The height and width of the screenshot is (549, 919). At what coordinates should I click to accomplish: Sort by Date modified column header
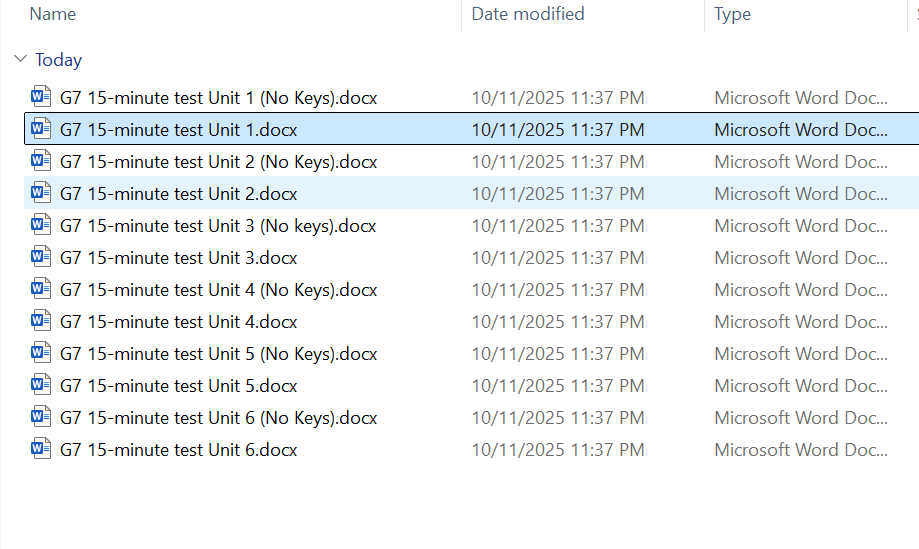point(528,14)
